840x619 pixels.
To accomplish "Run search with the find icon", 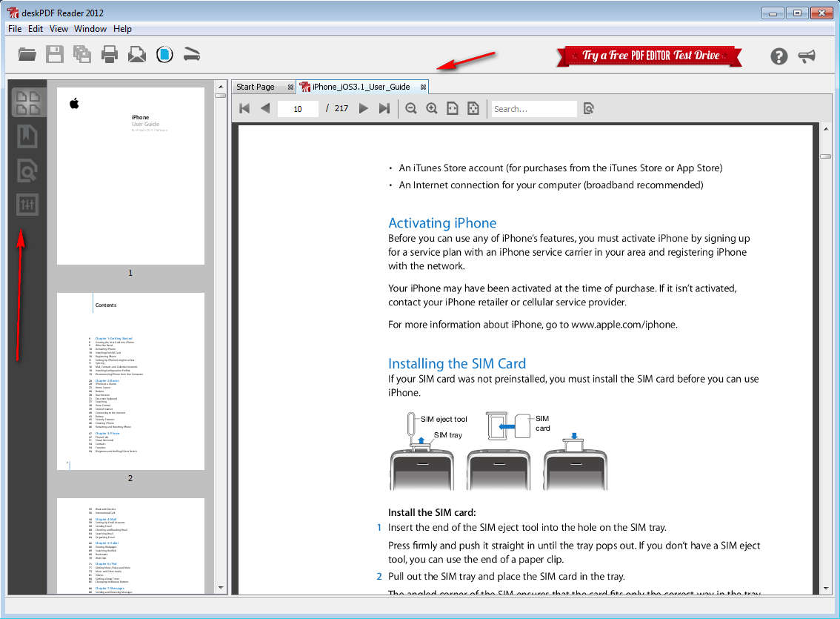I will point(589,109).
